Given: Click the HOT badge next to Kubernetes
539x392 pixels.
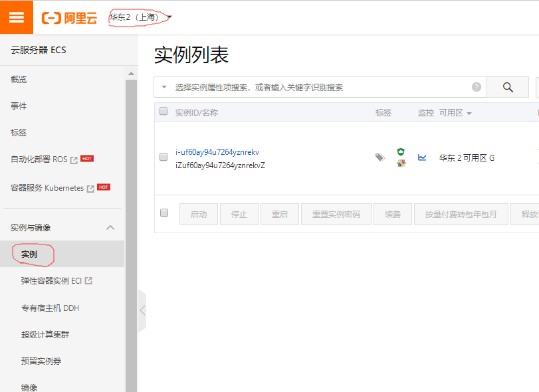Looking at the screenshot, I should click(x=104, y=187).
